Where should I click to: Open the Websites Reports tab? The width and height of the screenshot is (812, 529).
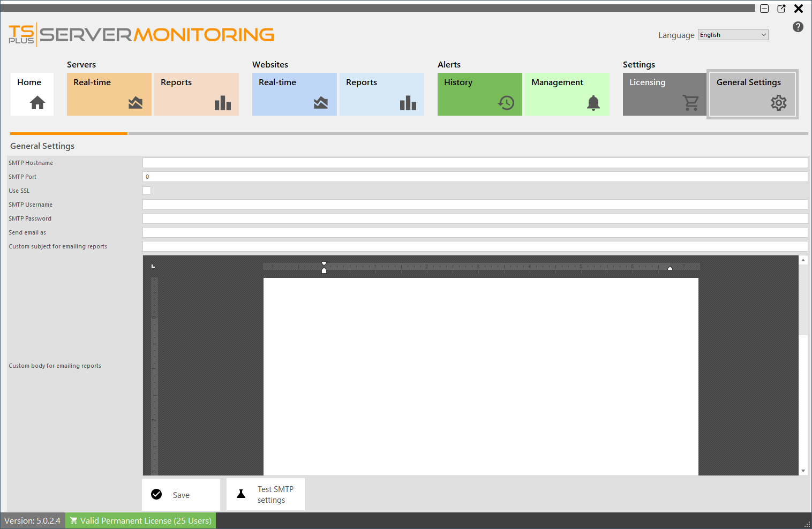point(381,94)
